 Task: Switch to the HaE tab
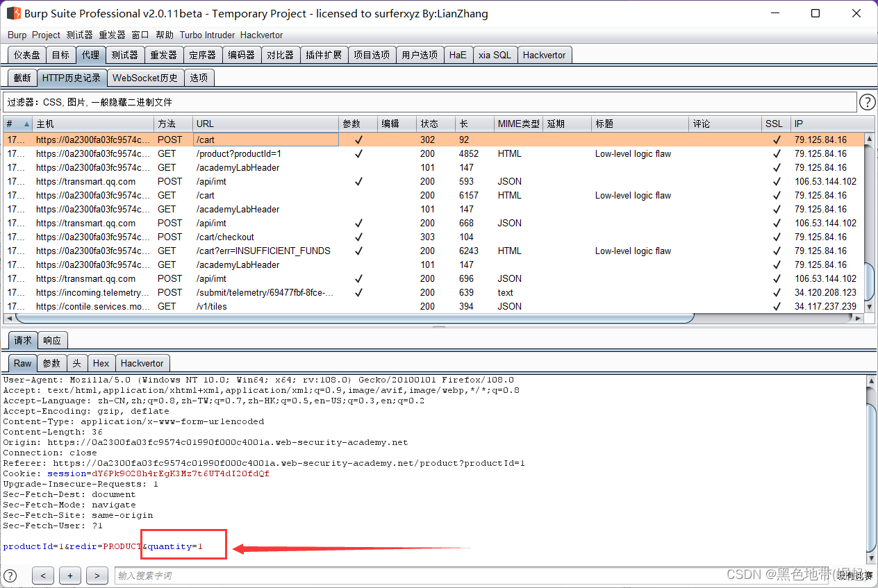[458, 55]
